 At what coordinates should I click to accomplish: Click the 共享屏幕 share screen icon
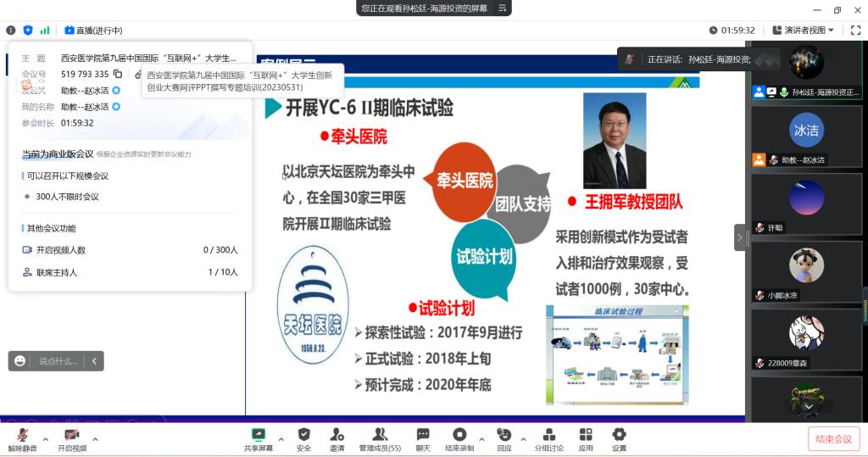[x=259, y=435]
